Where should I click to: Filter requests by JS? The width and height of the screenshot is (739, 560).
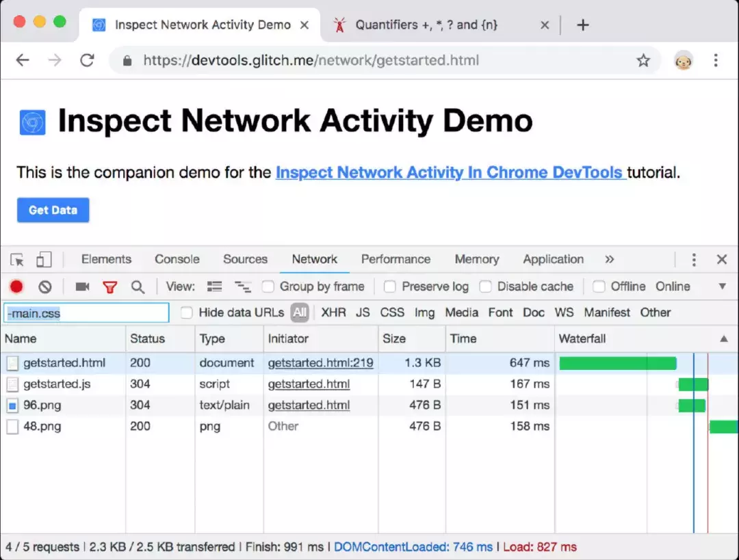[x=363, y=312]
